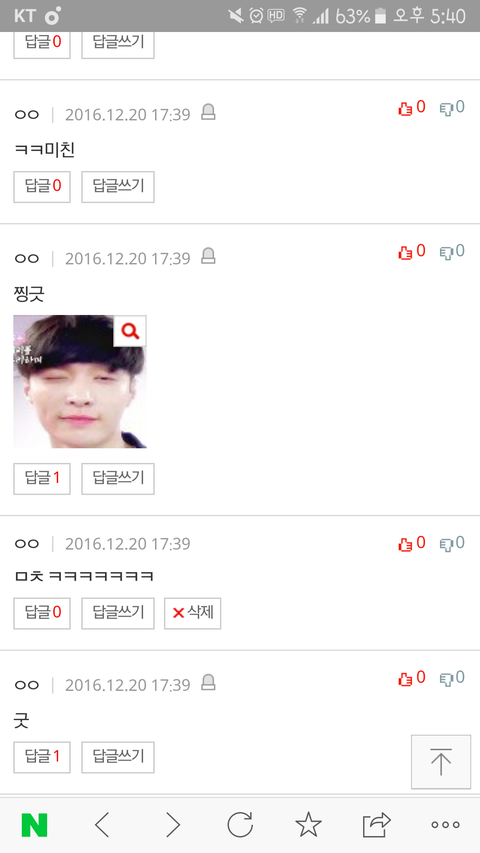Reload the page with refresh icon
The image size is (480, 853).
(x=240, y=825)
